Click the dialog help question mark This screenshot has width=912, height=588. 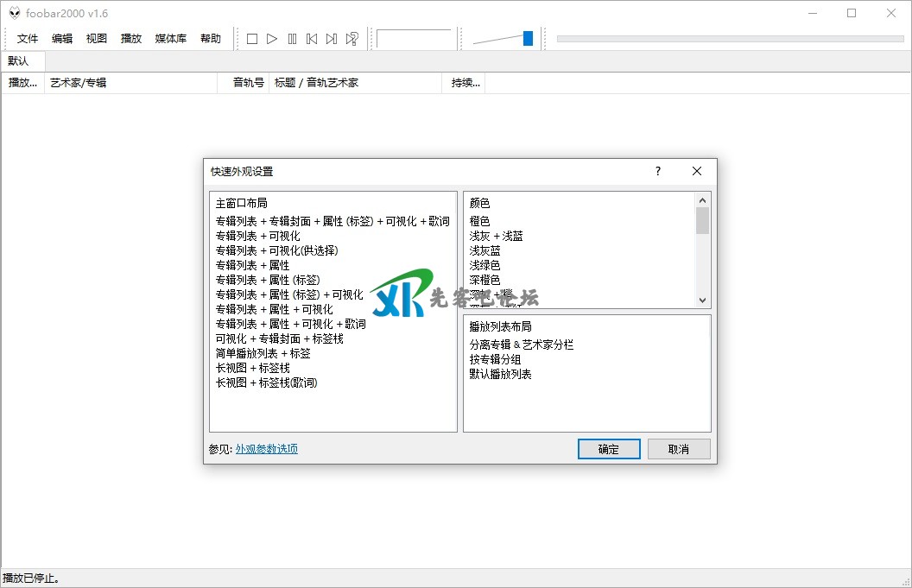658,171
